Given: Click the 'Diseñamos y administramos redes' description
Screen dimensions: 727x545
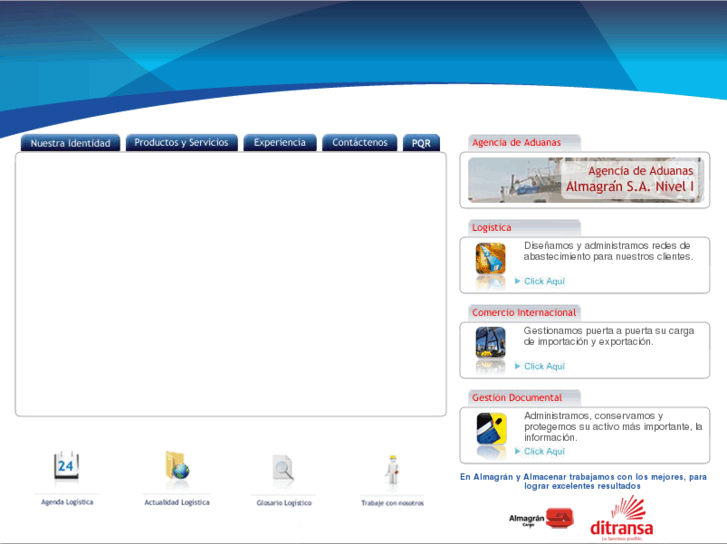Looking at the screenshot, I should (608, 251).
